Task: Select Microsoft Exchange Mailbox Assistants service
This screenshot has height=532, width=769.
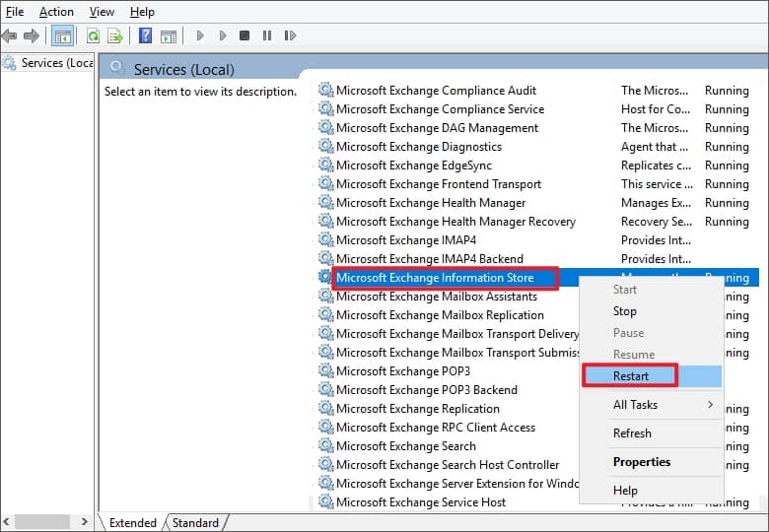Action: (437, 297)
